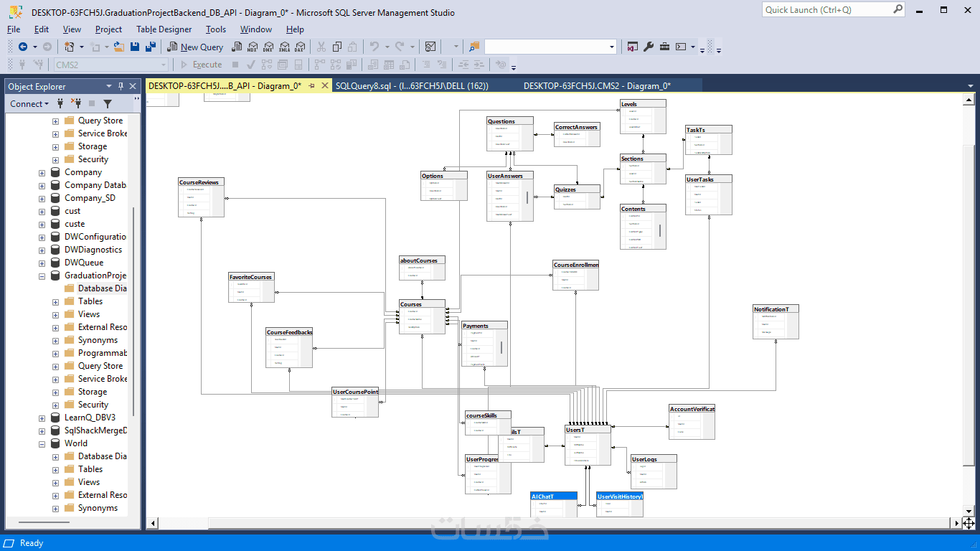Viewport: 980px width, 551px height.
Task: Expand the Company database node
Action: (42, 172)
